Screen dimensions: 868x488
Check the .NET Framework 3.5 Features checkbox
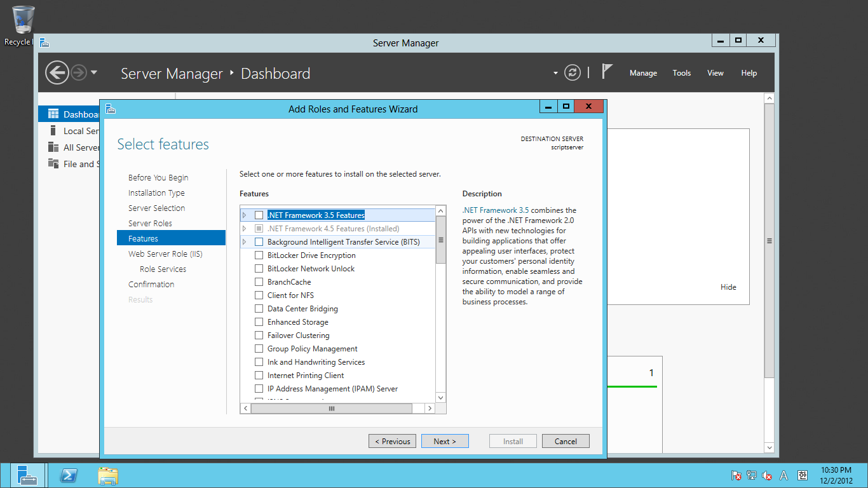(259, 215)
